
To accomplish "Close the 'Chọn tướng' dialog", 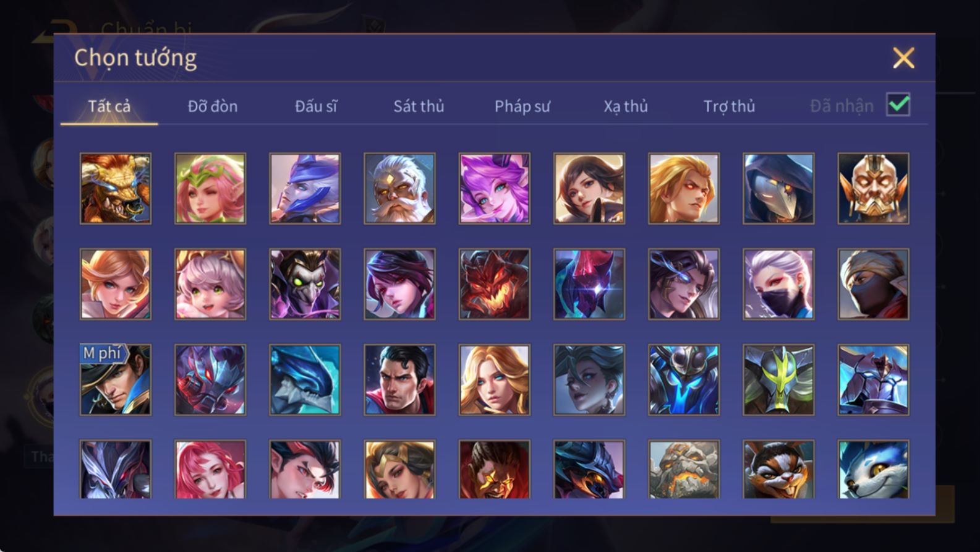I will [903, 58].
